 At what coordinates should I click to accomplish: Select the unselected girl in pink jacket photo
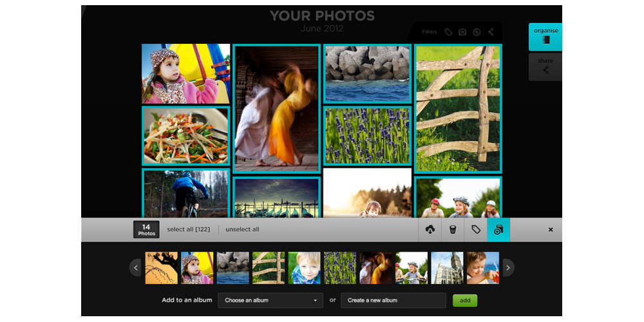click(x=185, y=74)
